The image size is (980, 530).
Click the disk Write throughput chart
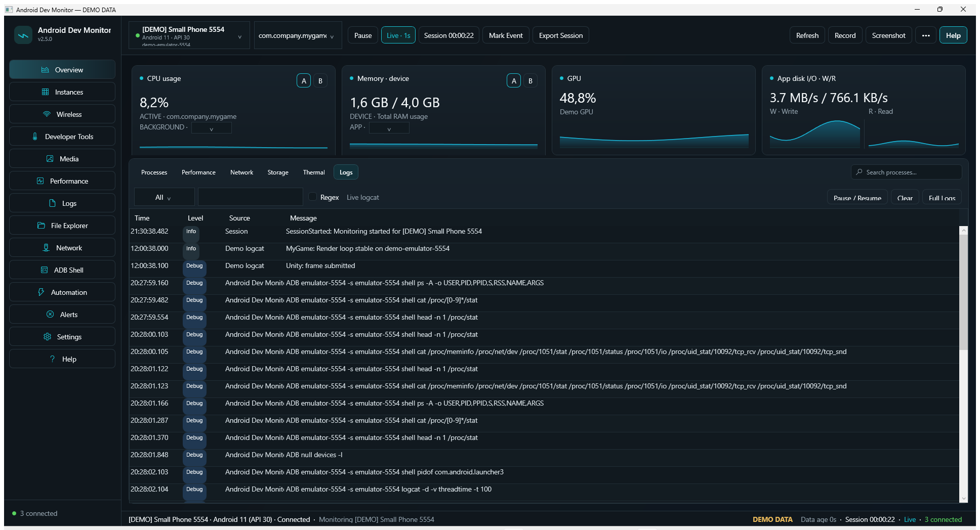tap(815, 134)
